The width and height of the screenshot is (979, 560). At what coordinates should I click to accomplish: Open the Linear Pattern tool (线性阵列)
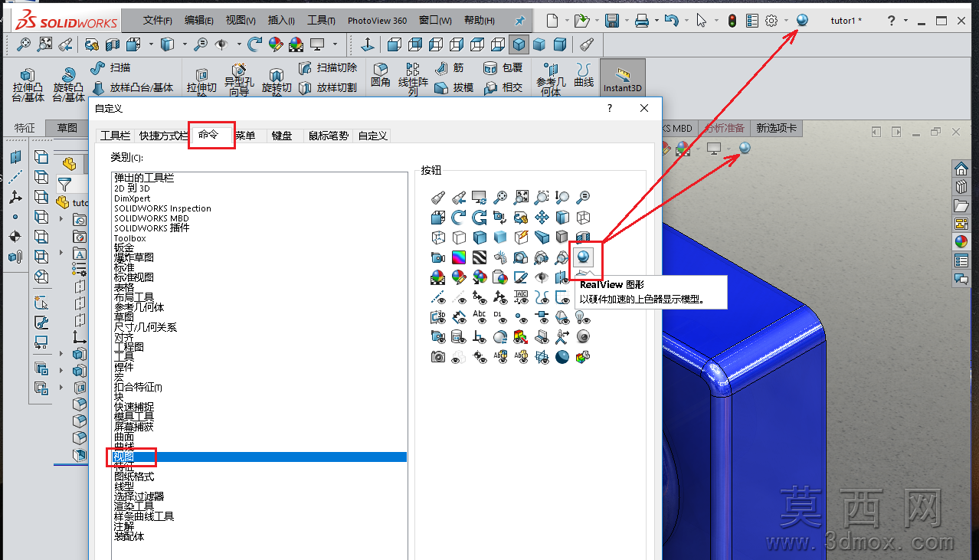[413, 80]
